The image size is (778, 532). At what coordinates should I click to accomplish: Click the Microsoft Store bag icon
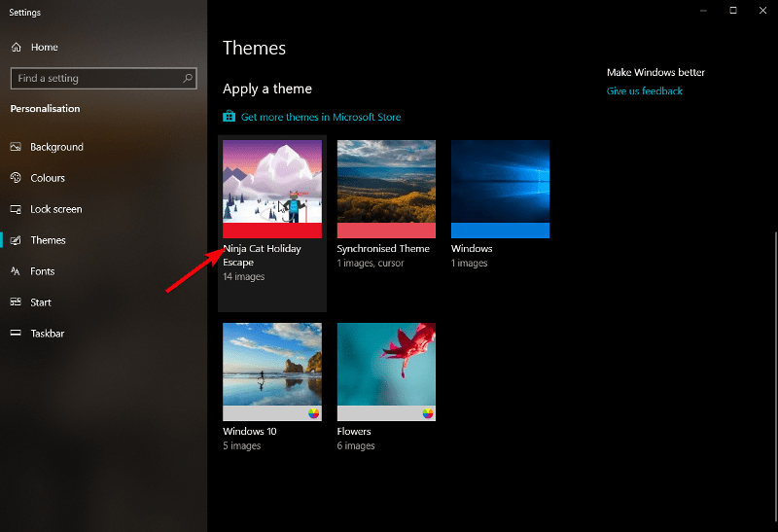[x=229, y=116]
